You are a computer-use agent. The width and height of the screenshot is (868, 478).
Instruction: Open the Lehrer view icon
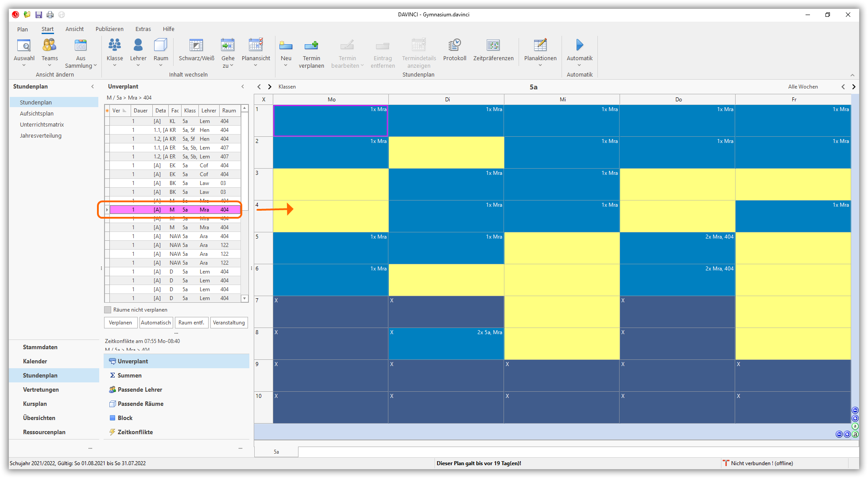click(138, 46)
